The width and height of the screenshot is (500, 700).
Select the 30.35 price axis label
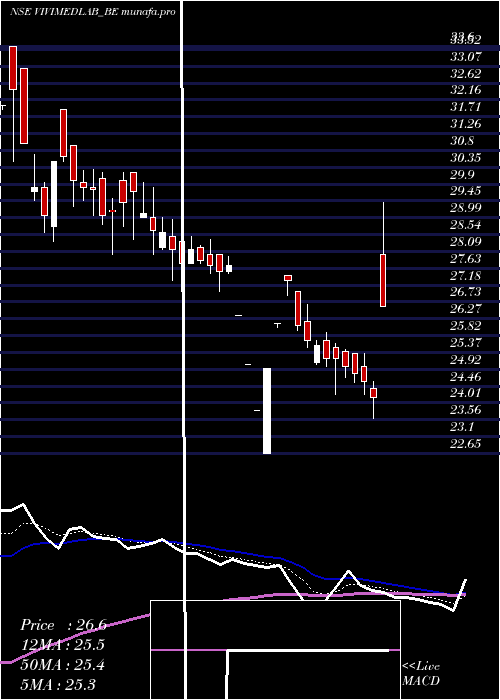(x=466, y=158)
